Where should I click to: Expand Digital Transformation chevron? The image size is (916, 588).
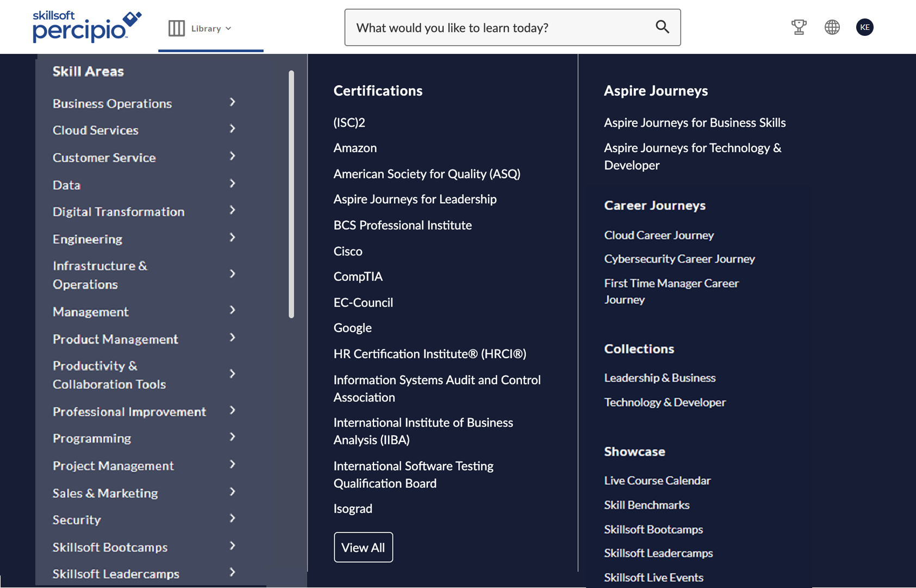point(233,210)
